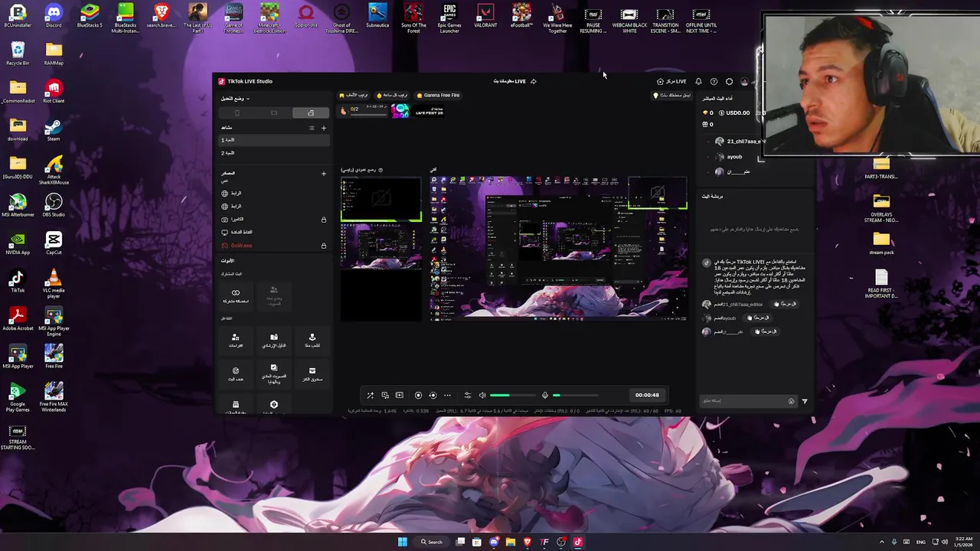Open the treasure box tool tile

(312, 374)
